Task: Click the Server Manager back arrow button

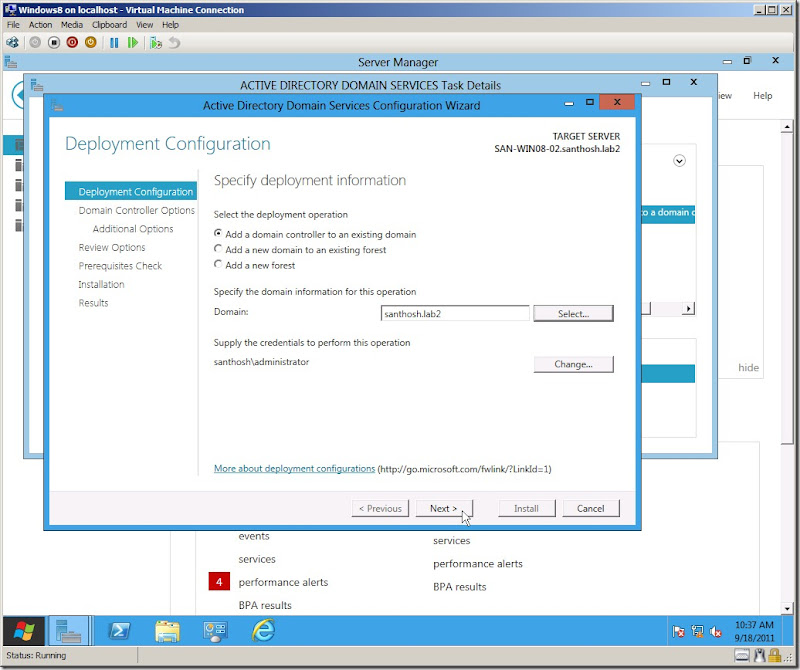Action: click(x=18, y=95)
